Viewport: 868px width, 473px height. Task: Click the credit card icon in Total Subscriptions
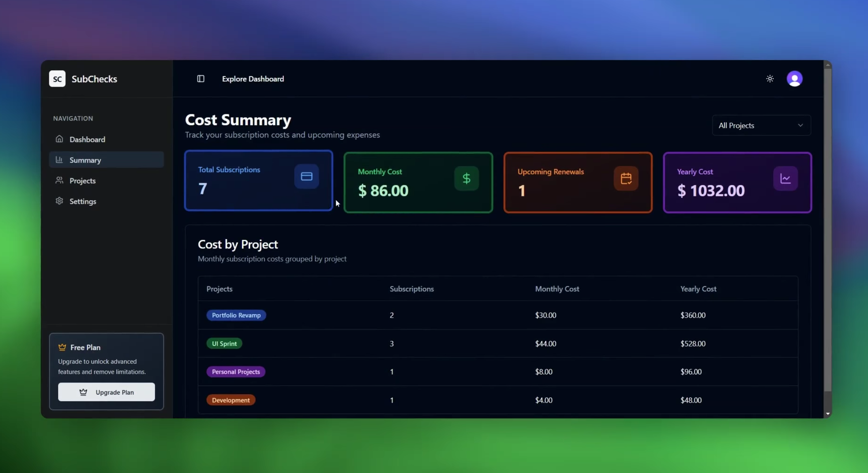point(306,177)
